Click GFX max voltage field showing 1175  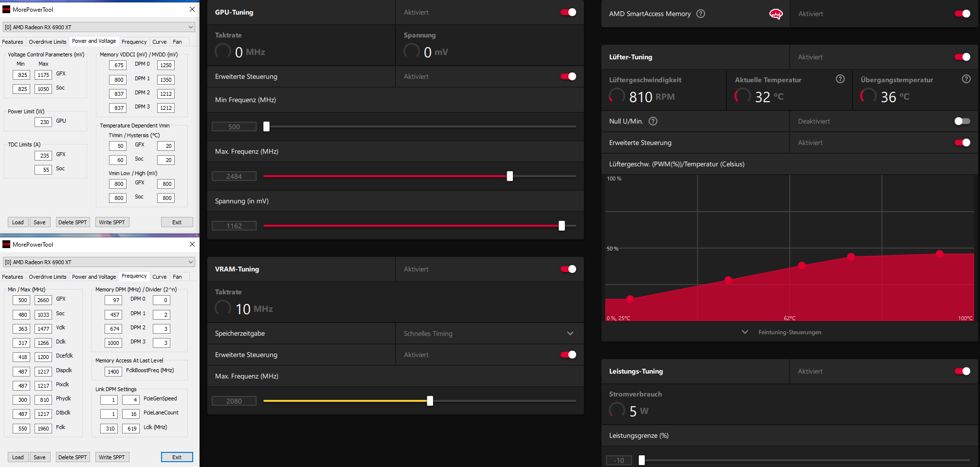(x=43, y=75)
